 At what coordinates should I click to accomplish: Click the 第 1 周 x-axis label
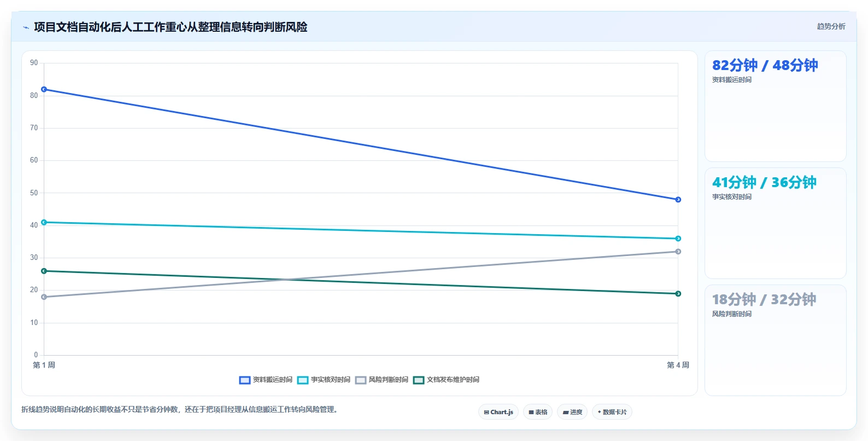[x=44, y=365]
